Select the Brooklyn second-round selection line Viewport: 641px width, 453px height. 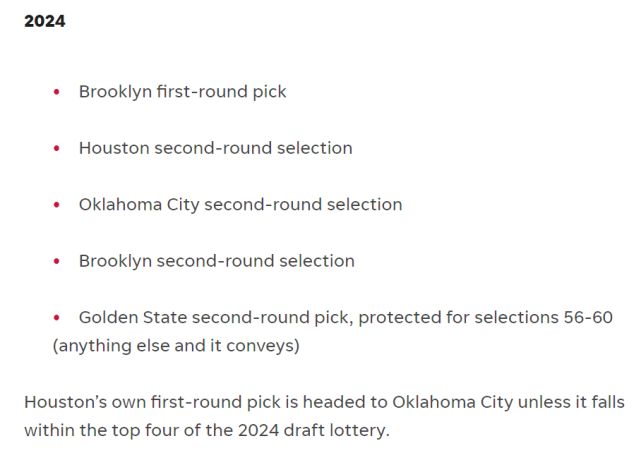217,261
